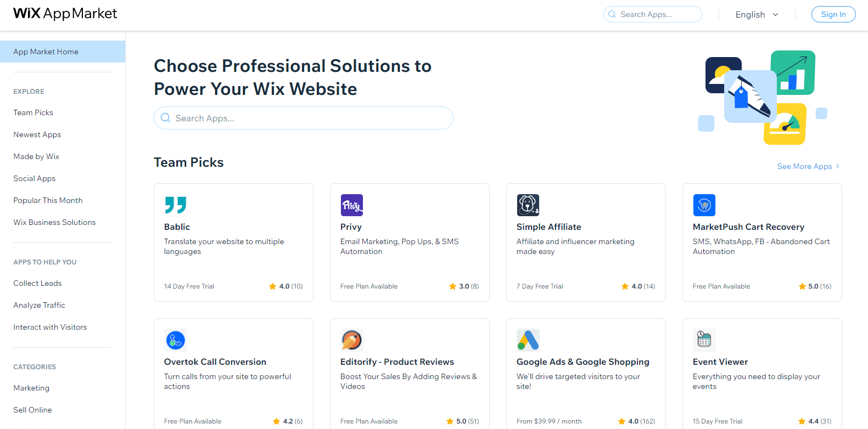This screenshot has width=868, height=429.
Task: Click '14 Day Free Trial' on Bablic card
Action: (189, 286)
